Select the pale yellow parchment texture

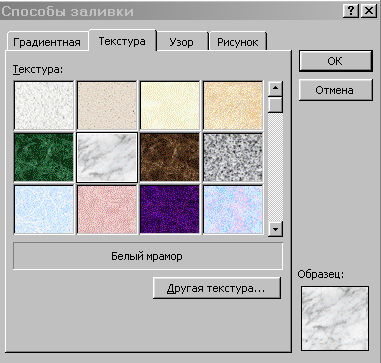(x=170, y=105)
